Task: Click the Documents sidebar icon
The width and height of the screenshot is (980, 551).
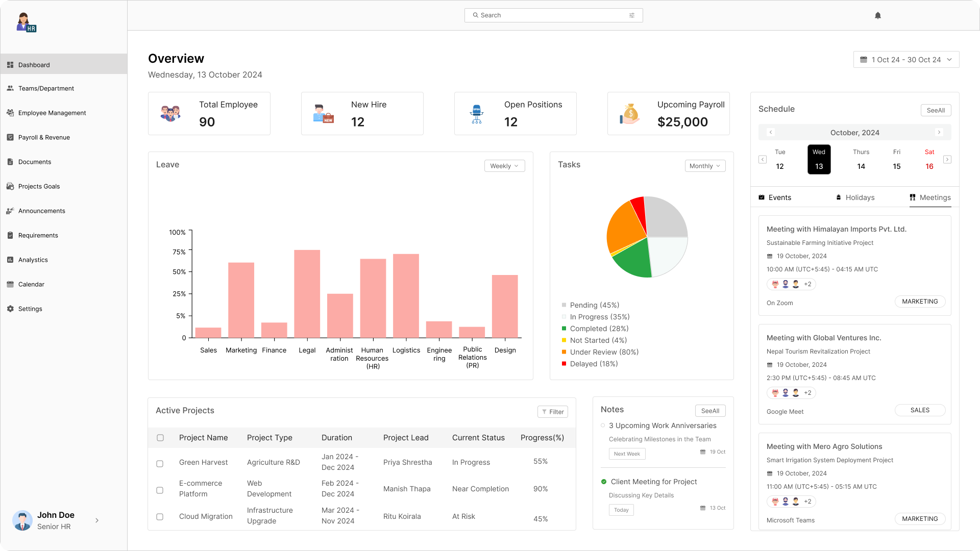Action: click(x=10, y=162)
